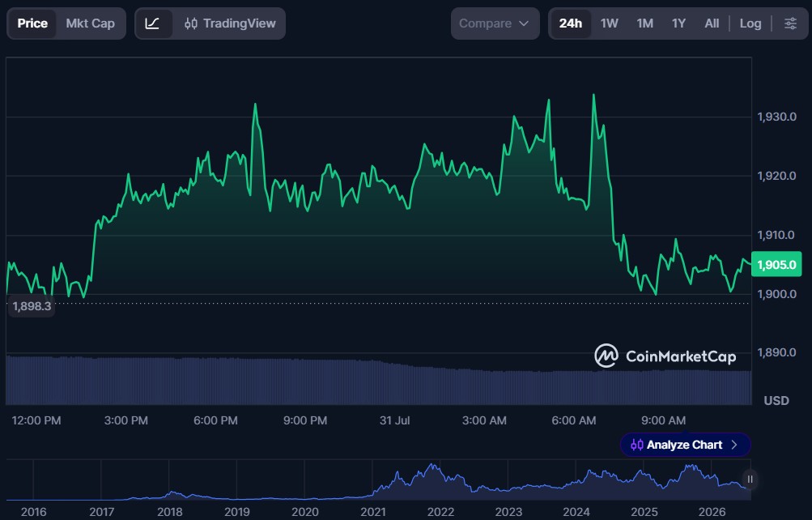Click 2022 on the overview timeline

(x=440, y=512)
